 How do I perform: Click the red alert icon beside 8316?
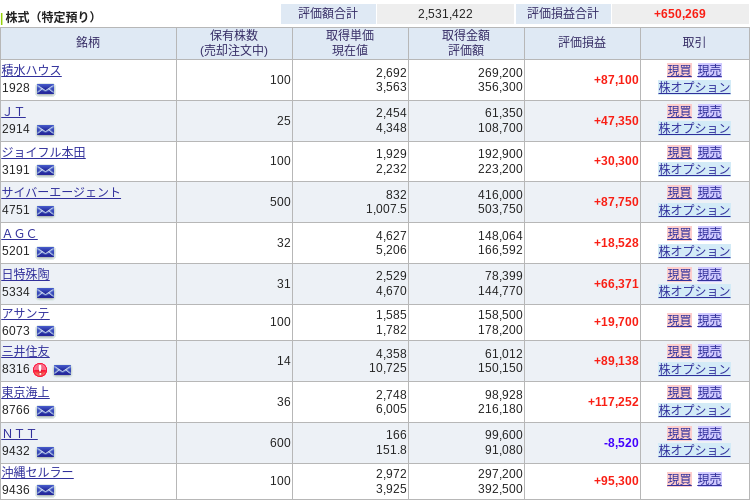point(40,370)
